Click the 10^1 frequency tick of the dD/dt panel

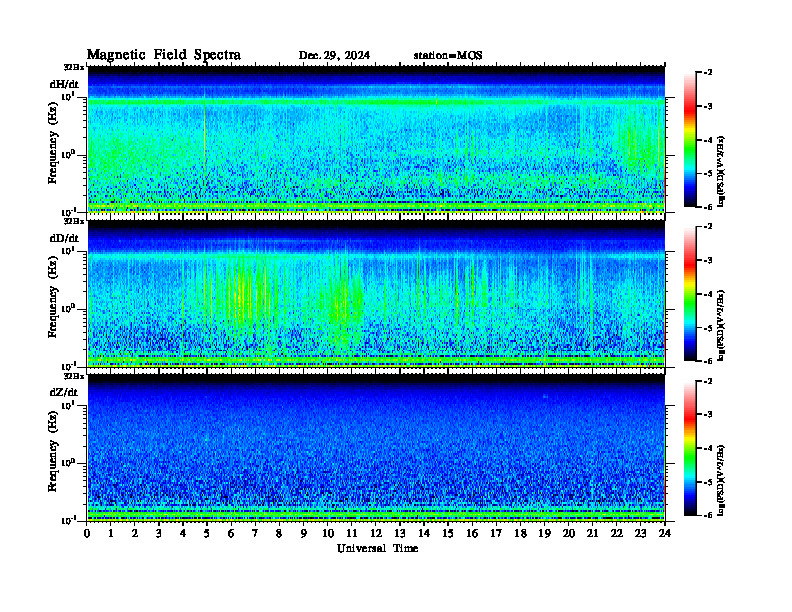68,250
